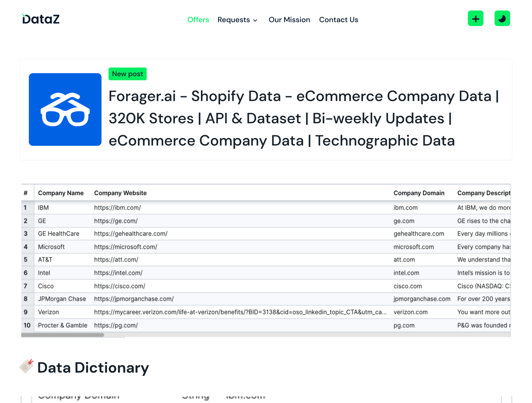Click the label tag icon beside Data Dictionary

[27, 366]
